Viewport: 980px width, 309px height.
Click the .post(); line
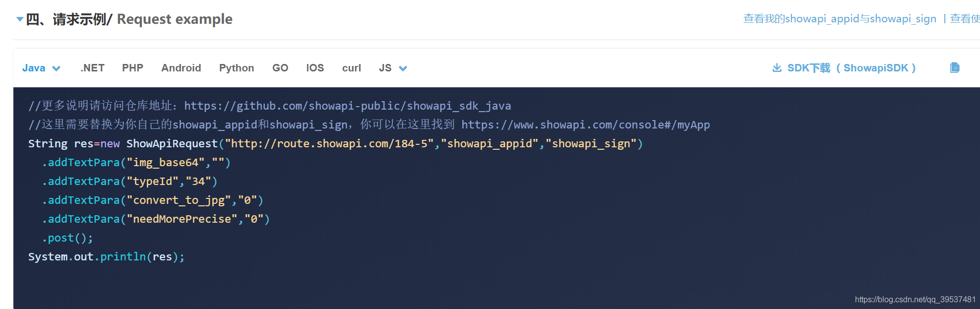pyautogui.click(x=67, y=238)
